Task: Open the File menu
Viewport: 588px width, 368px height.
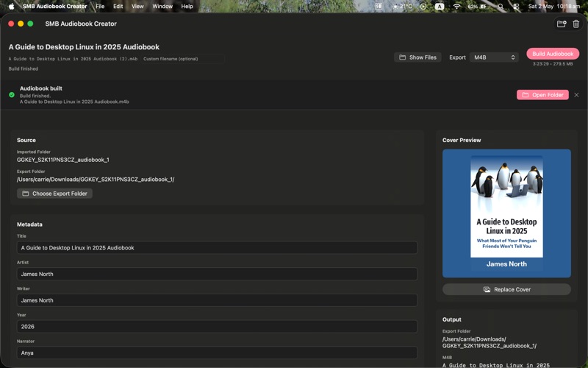Action: pos(100,7)
